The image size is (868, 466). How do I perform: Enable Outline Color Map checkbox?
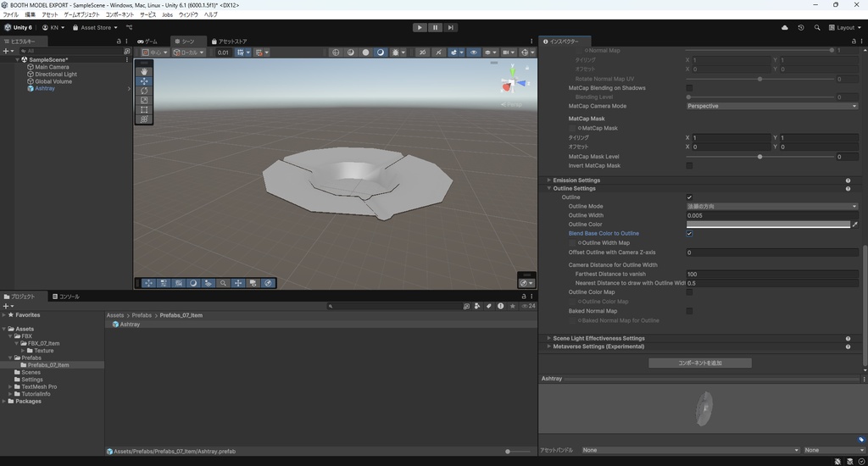pos(689,292)
